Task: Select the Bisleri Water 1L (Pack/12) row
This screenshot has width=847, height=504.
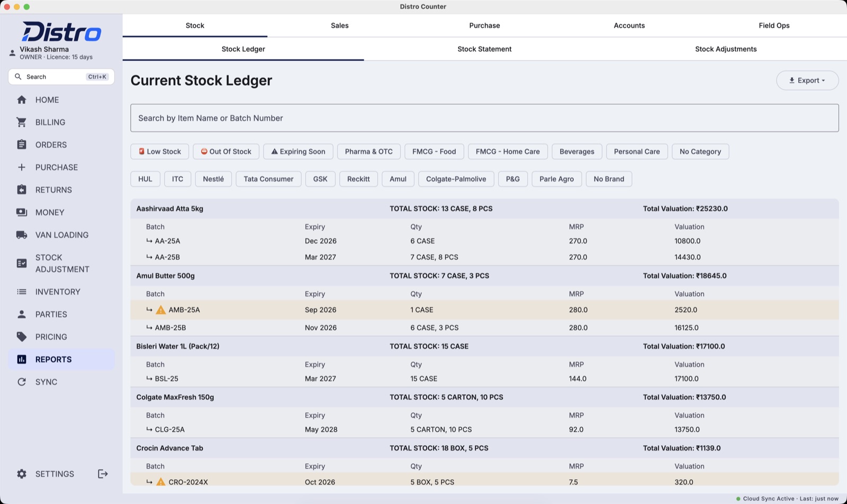Action: click(484, 346)
